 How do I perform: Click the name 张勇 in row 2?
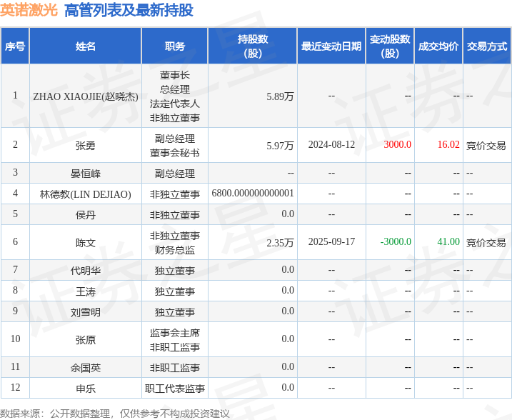[86, 145]
